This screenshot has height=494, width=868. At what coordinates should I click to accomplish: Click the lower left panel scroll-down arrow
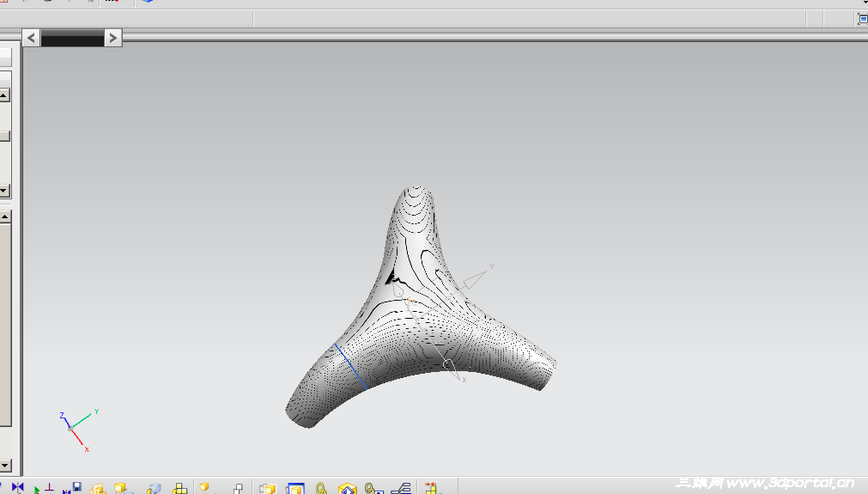click(5, 466)
